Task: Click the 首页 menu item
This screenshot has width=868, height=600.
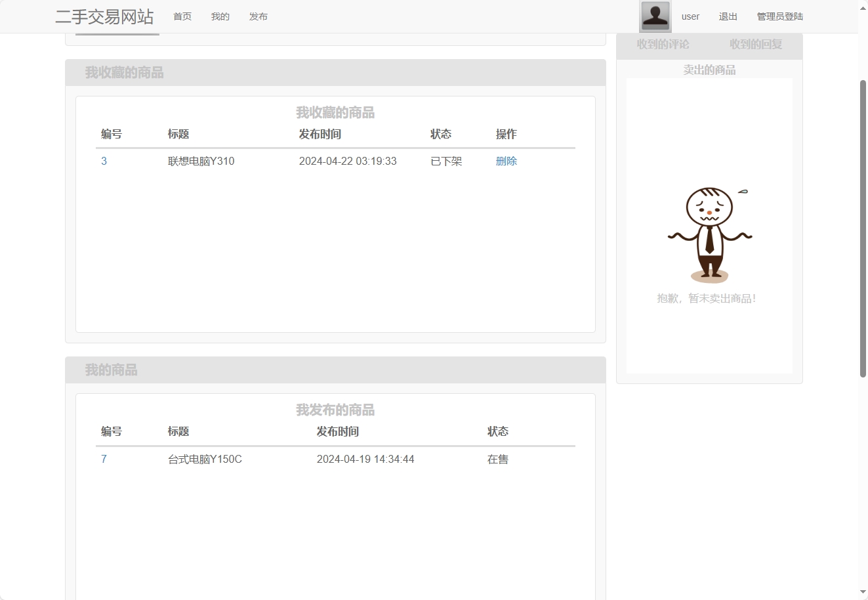Action: tap(182, 16)
